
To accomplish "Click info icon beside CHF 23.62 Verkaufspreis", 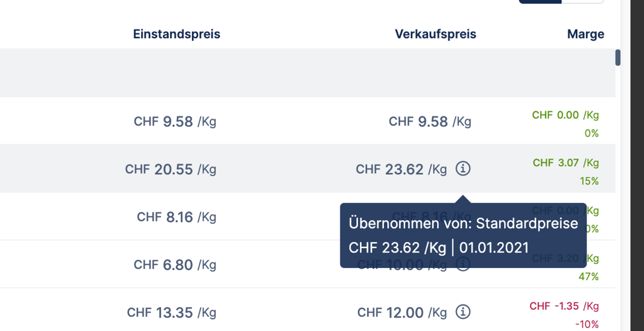I will [463, 169].
